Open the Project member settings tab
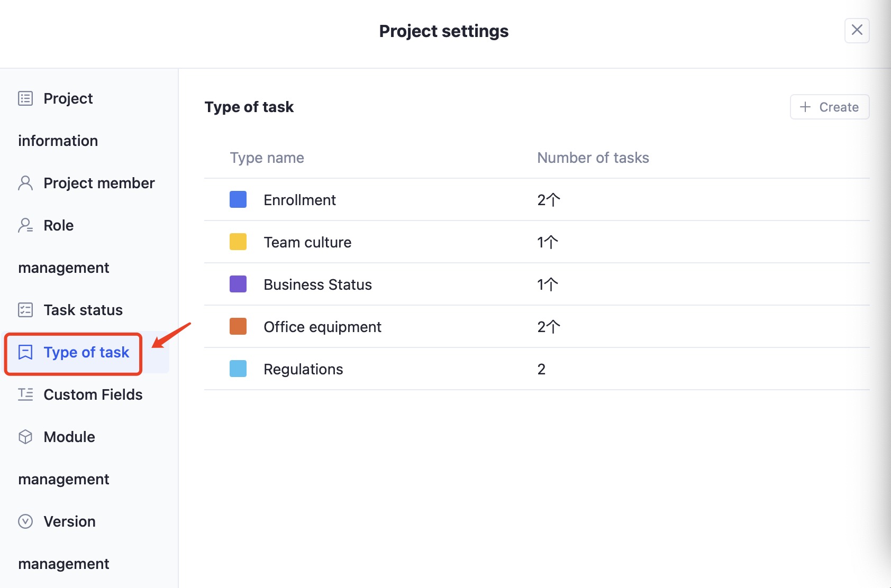 [99, 183]
